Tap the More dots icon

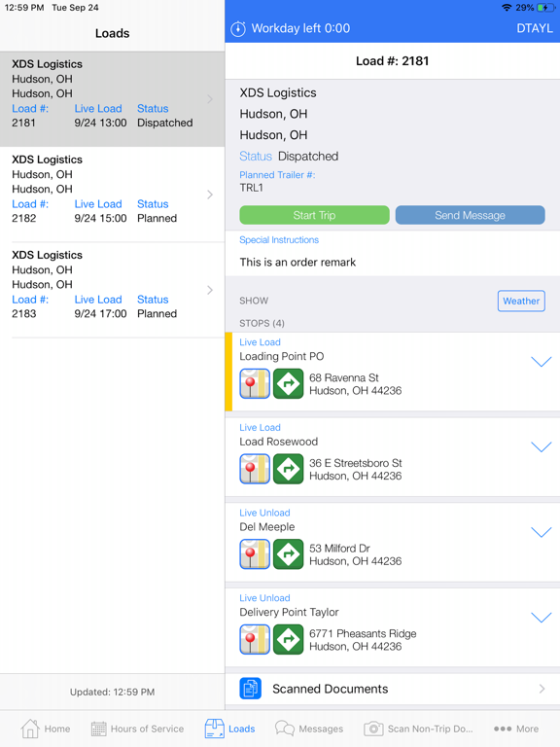pyautogui.click(x=503, y=729)
